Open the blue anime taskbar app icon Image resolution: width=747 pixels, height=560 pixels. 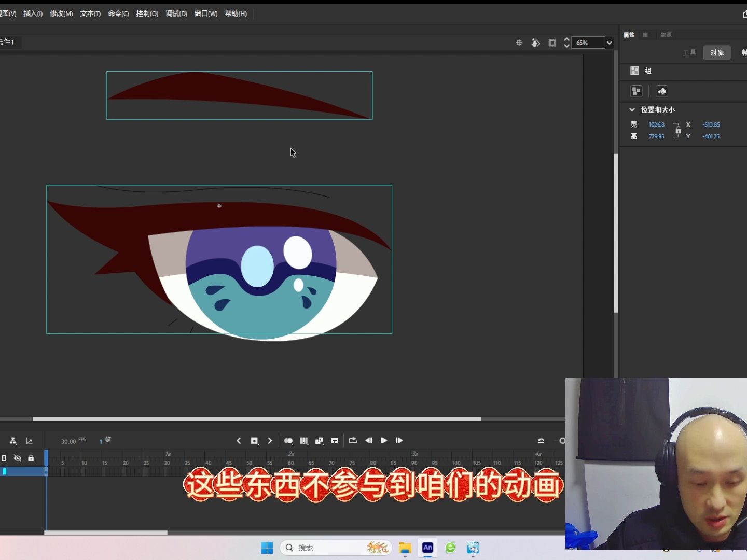473,548
